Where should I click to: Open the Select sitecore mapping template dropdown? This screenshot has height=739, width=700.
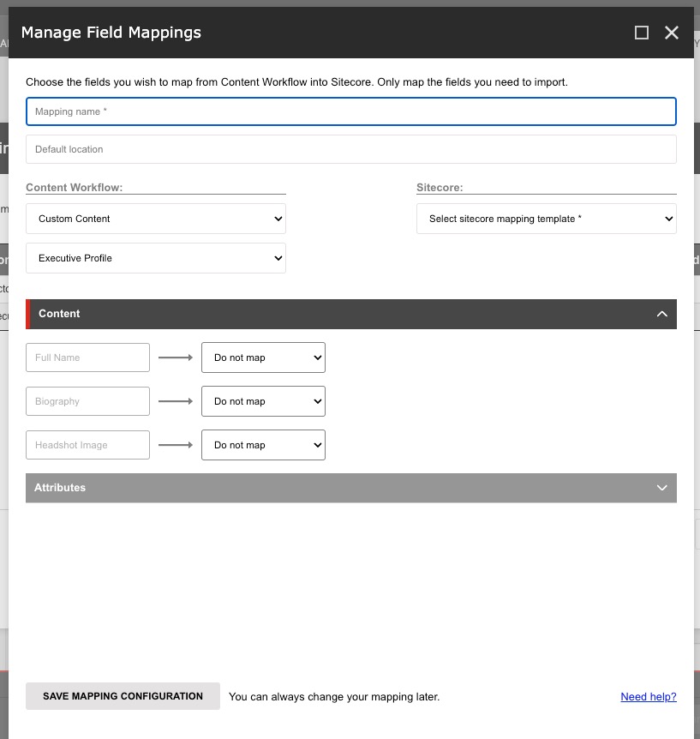point(547,219)
